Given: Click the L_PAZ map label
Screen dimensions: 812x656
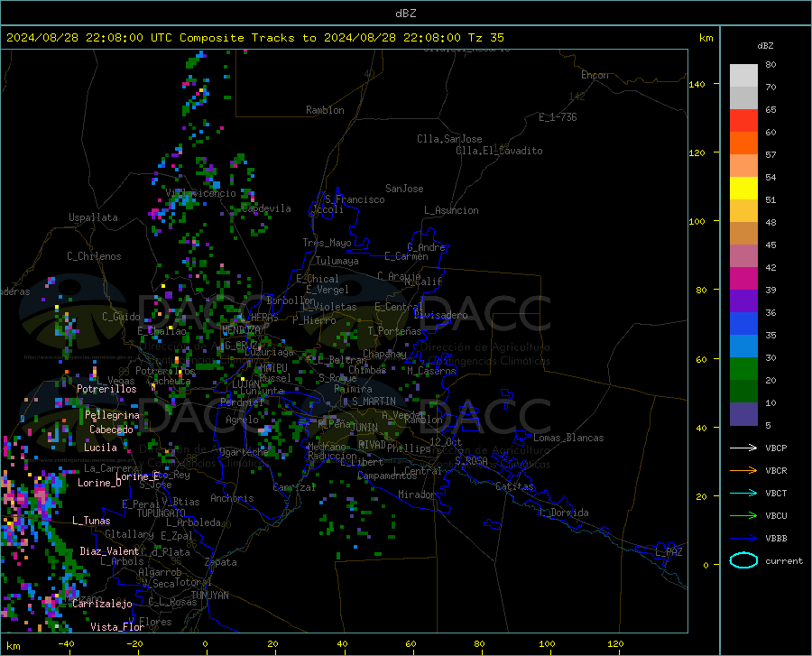Looking at the screenshot, I should click(x=669, y=552).
